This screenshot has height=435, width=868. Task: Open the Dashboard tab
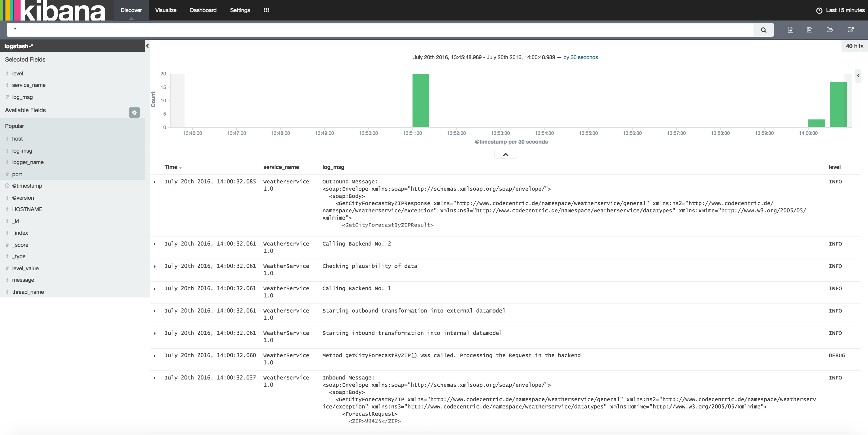pyautogui.click(x=203, y=10)
